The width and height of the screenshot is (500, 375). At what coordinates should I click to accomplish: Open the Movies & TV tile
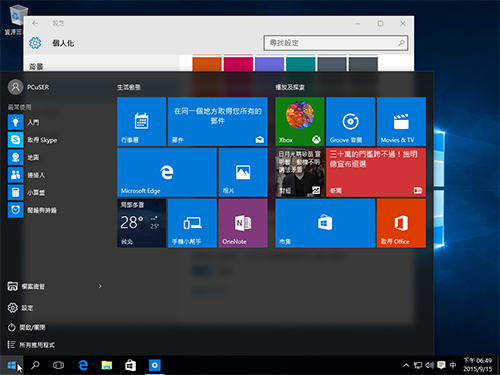[401, 121]
